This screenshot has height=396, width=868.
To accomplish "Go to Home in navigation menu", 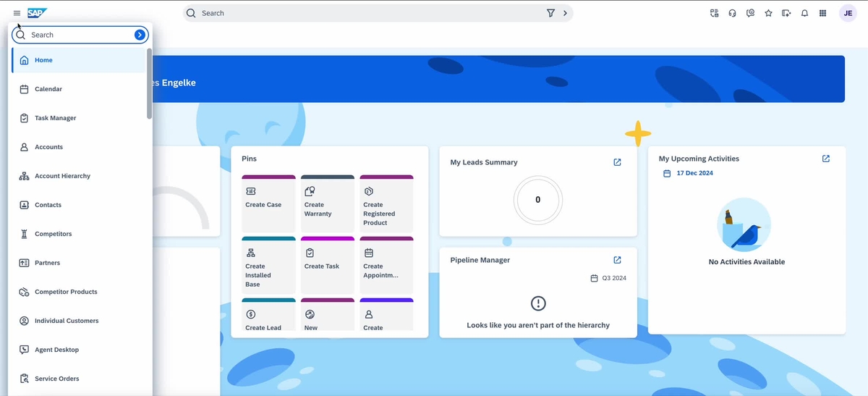I will click(78, 60).
